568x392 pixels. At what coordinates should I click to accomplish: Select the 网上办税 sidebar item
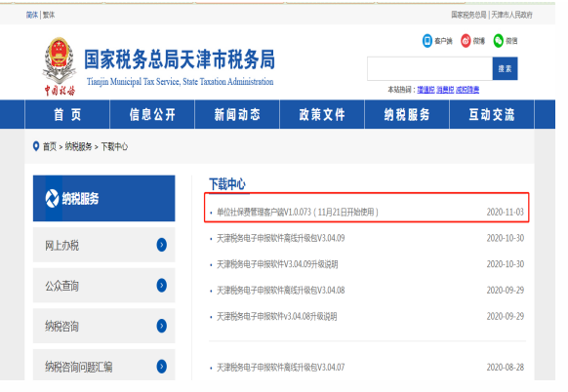104,245
